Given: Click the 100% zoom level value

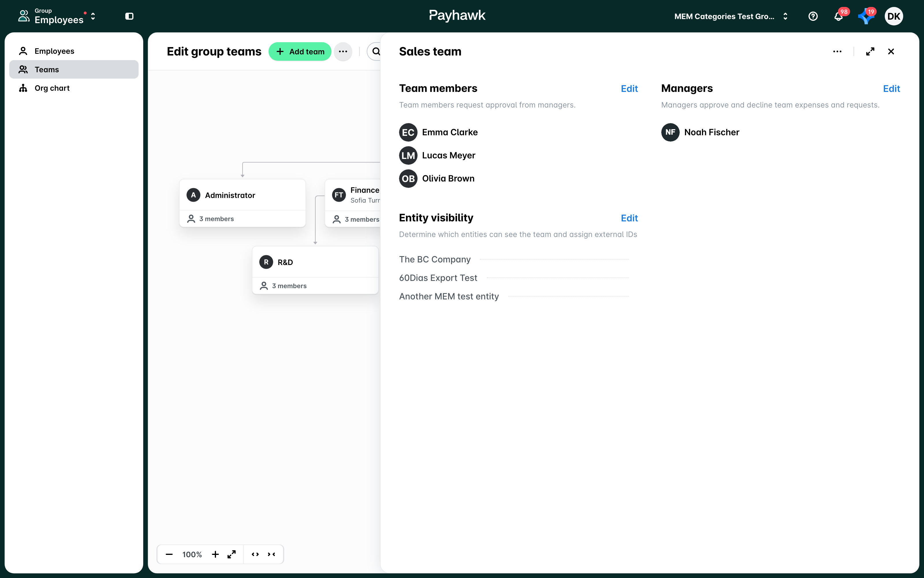Looking at the screenshot, I should (x=192, y=554).
